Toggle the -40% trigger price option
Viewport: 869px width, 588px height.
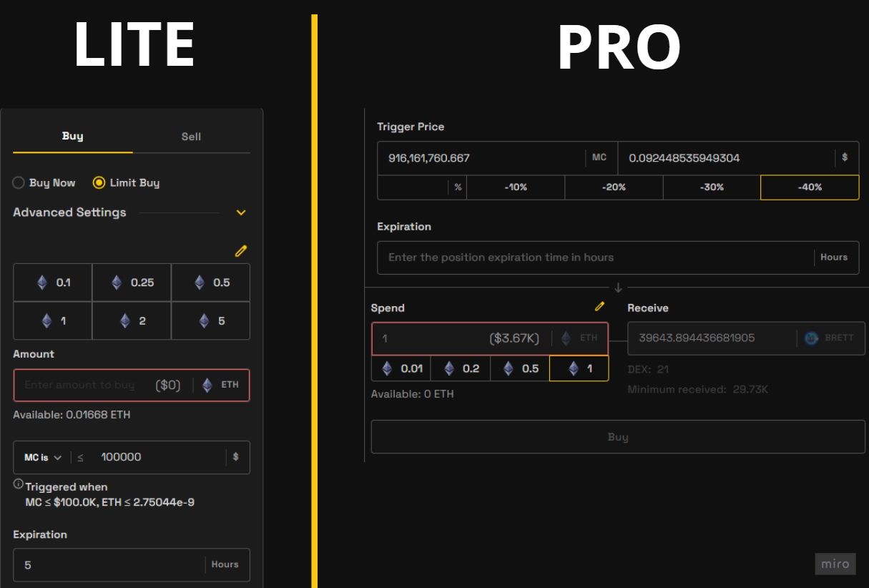pos(809,187)
